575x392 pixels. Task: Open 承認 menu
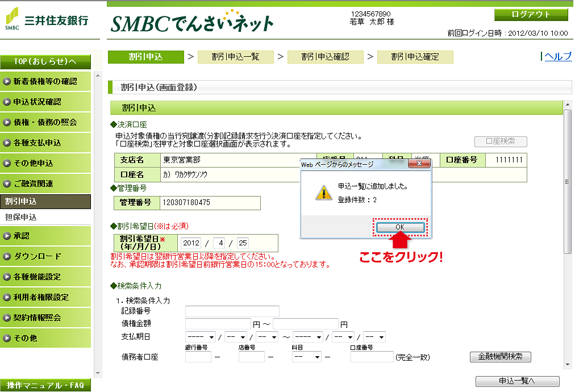(x=45, y=236)
